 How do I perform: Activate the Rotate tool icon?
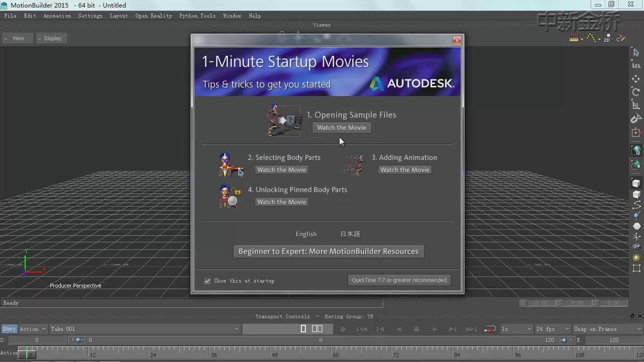pos(636,92)
